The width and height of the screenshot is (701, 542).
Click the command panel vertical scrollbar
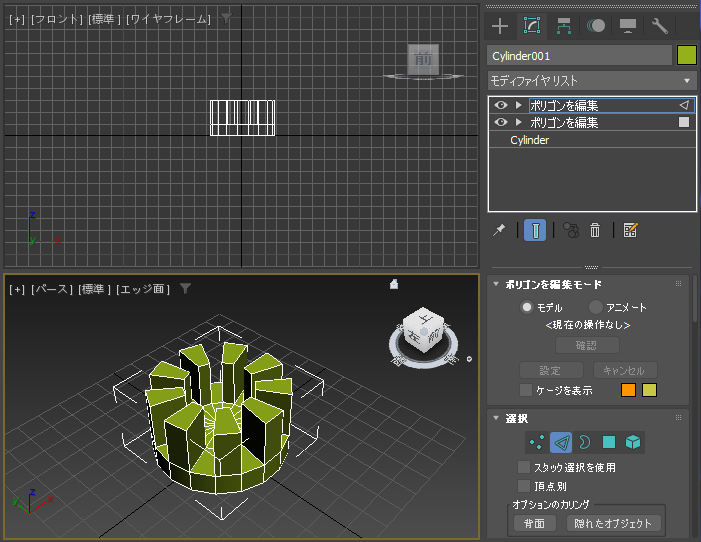(695, 298)
